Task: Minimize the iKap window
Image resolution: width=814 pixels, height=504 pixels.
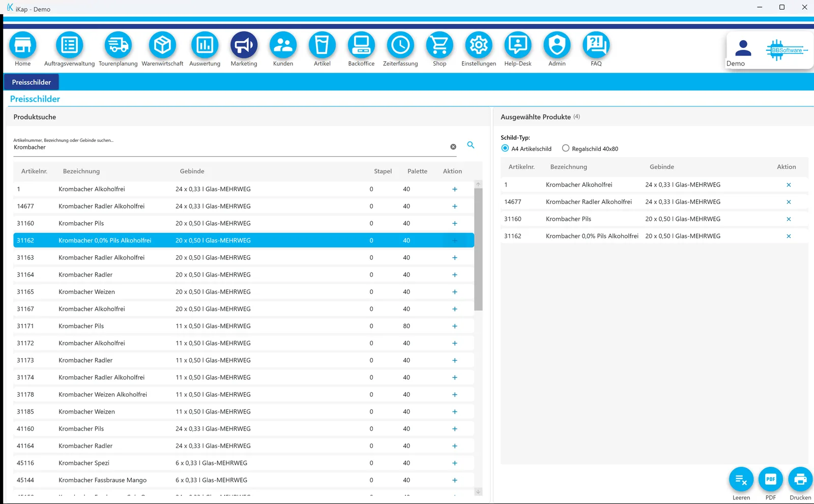Action: point(760,7)
